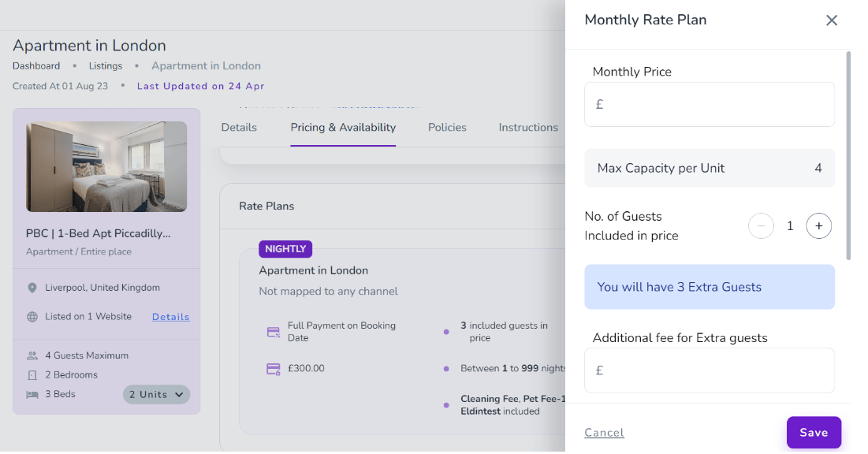Save the Monthly Rate Plan
This screenshot has width=868, height=454.
[x=814, y=432]
